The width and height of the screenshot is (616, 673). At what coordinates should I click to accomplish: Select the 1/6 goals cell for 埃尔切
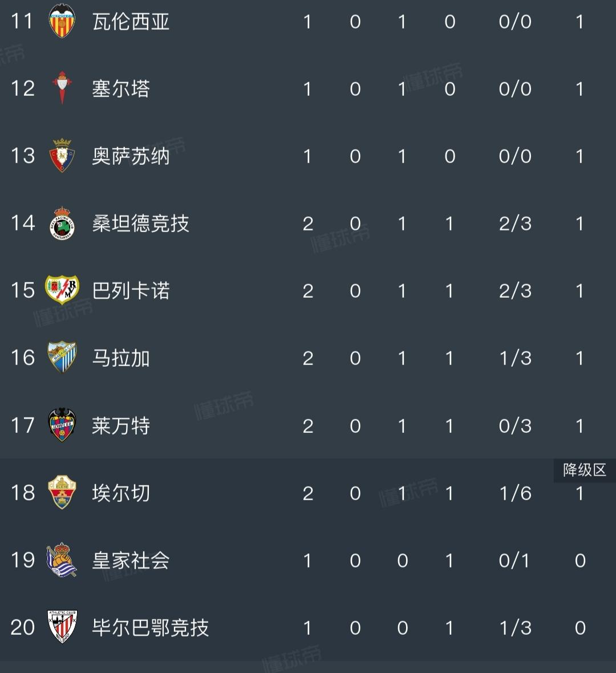coord(515,493)
